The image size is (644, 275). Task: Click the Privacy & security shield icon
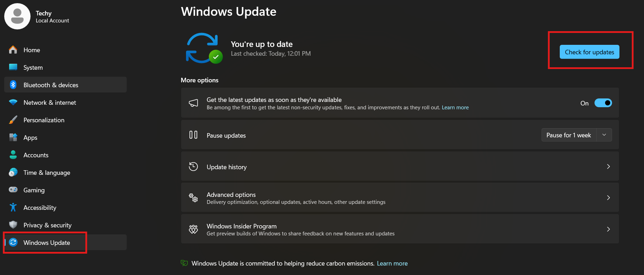coord(13,225)
